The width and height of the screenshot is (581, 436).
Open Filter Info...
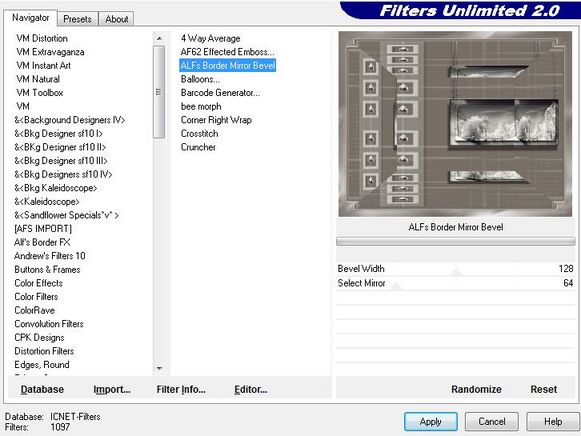pyautogui.click(x=181, y=390)
